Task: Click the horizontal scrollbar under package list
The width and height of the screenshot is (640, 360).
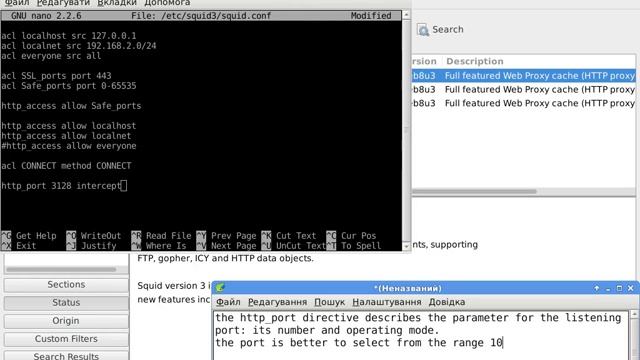Action: [474, 191]
